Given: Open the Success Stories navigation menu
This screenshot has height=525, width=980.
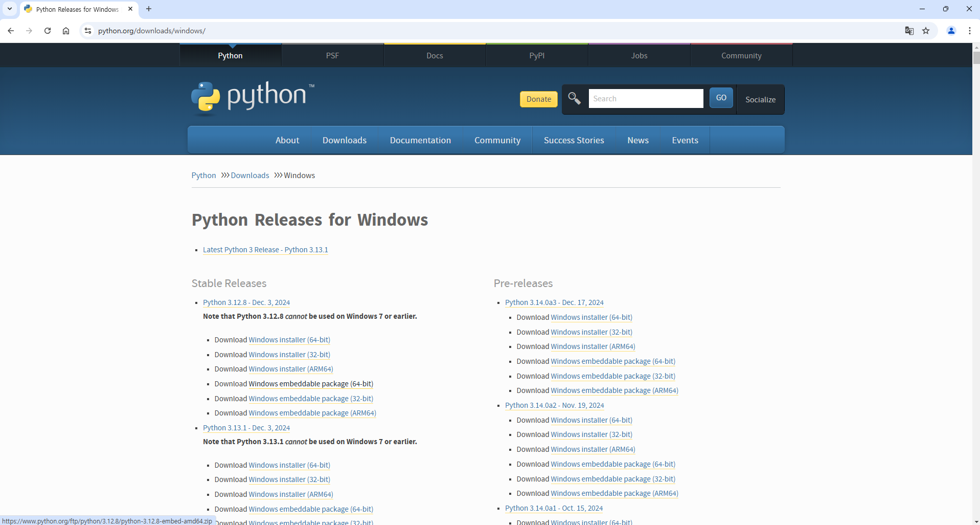Looking at the screenshot, I should 574,140.
